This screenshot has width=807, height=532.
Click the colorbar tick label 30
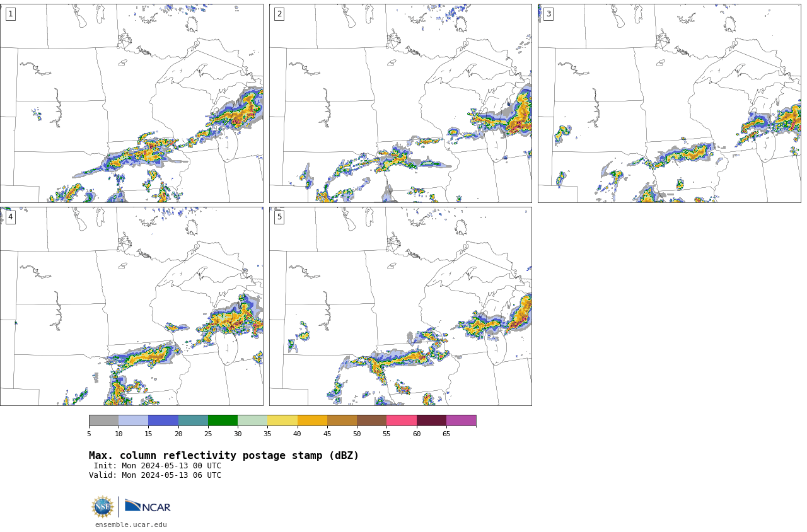click(x=238, y=434)
